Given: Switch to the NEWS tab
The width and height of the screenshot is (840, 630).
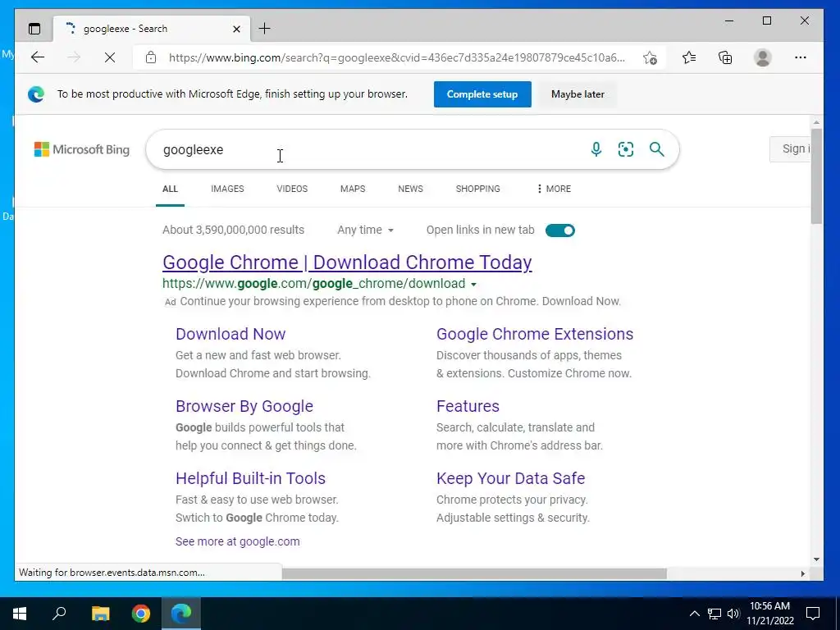Looking at the screenshot, I should pyautogui.click(x=410, y=189).
